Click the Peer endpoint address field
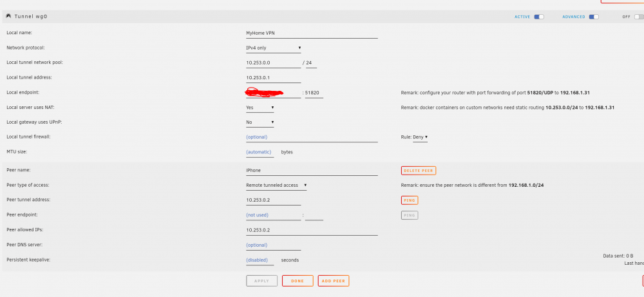This screenshot has width=644, height=297. pyautogui.click(x=274, y=215)
